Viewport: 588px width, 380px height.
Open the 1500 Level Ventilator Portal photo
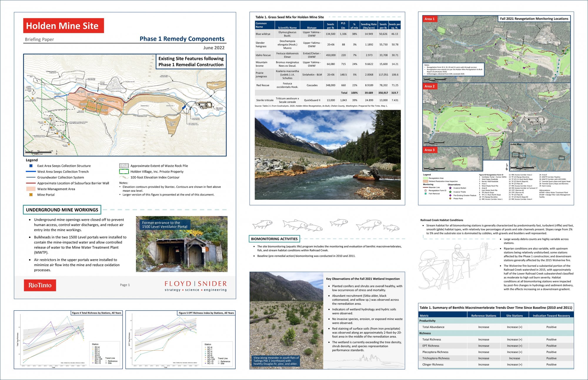pyautogui.click(x=181, y=244)
